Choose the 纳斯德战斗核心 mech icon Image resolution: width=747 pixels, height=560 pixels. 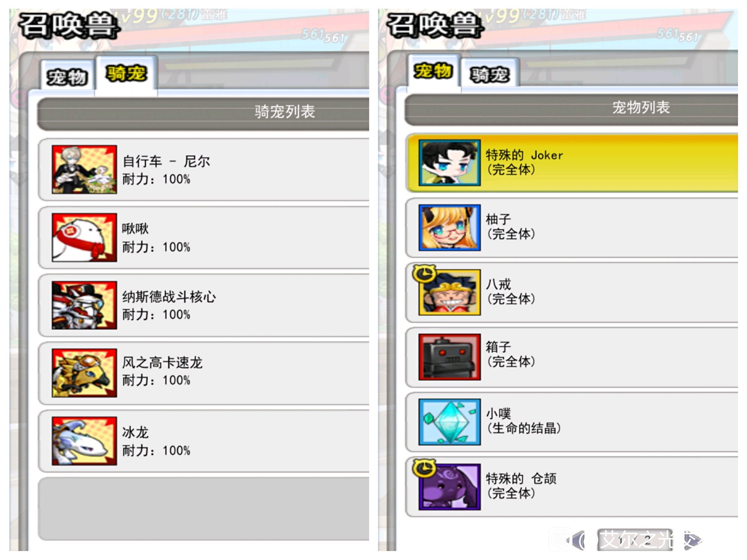(x=84, y=305)
